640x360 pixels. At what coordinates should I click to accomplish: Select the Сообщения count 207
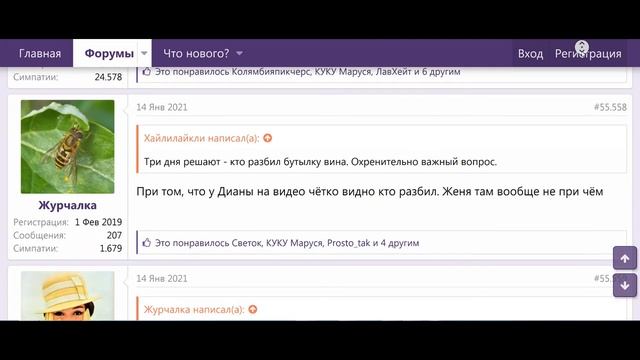pos(114,235)
